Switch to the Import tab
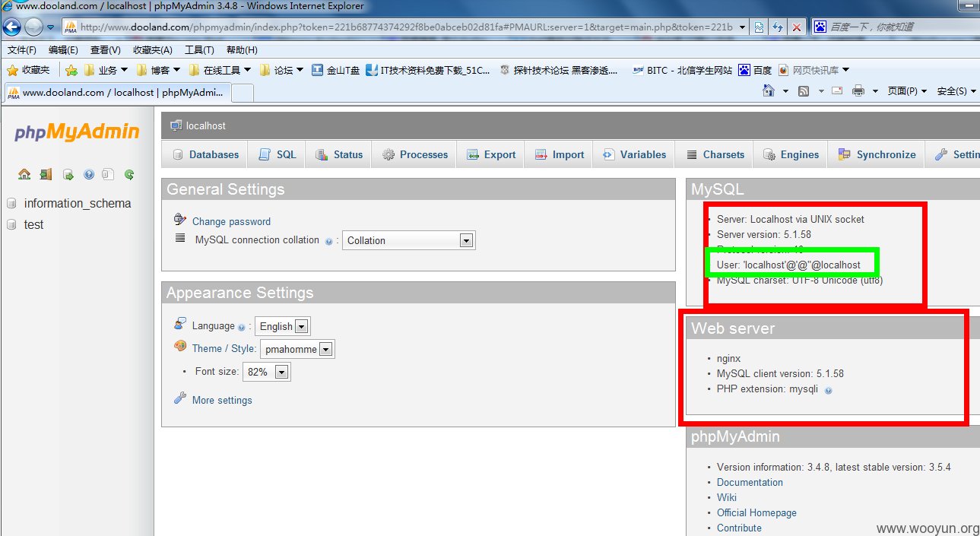980x536 pixels. [559, 154]
